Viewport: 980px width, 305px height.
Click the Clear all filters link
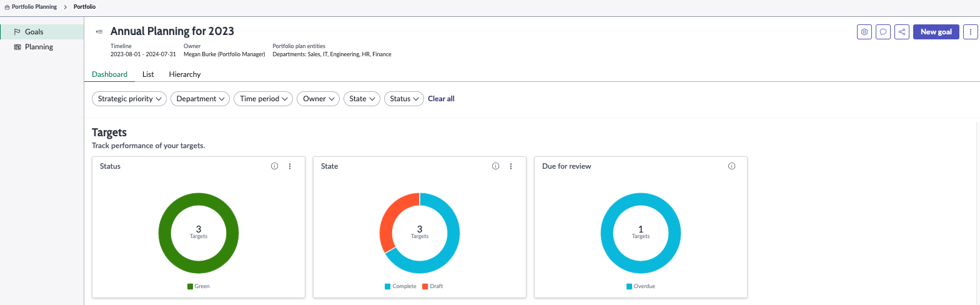[441, 99]
